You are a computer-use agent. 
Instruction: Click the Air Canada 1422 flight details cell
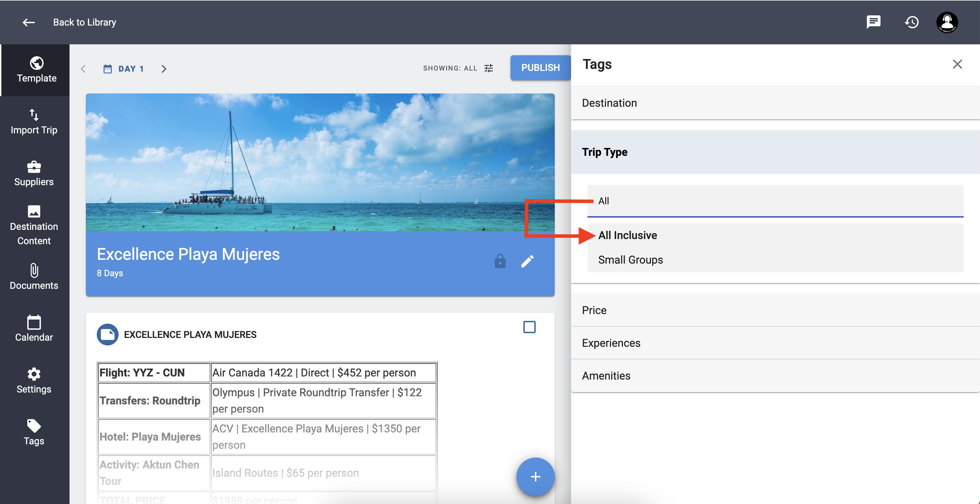[x=323, y=372]
